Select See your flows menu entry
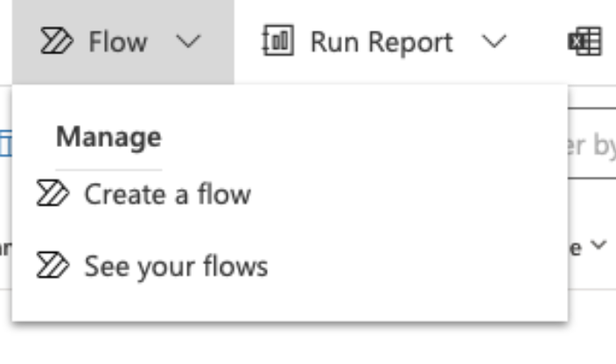The image size is (616, 364). point(175,266)
